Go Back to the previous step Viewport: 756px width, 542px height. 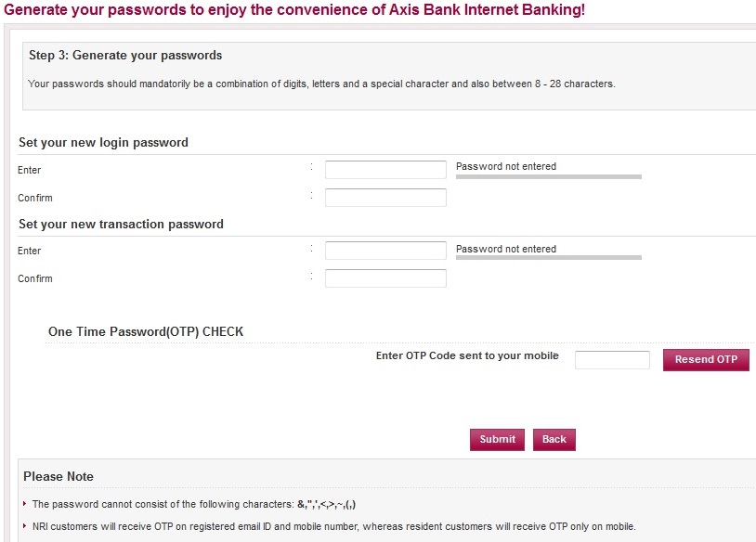554,440
